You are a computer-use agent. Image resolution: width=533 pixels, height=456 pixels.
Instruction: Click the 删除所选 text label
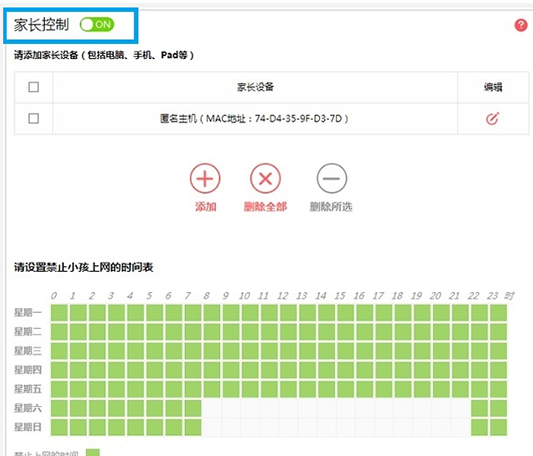tap(331, 207)
